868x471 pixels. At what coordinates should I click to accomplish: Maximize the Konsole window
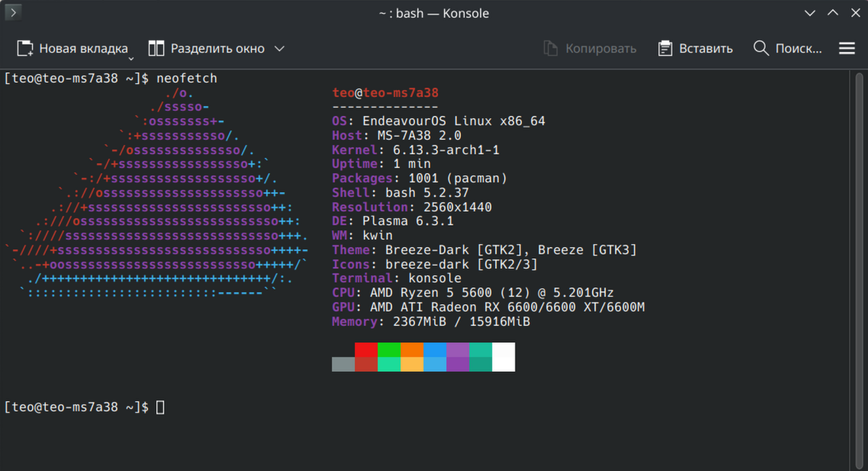pos(833,13)
